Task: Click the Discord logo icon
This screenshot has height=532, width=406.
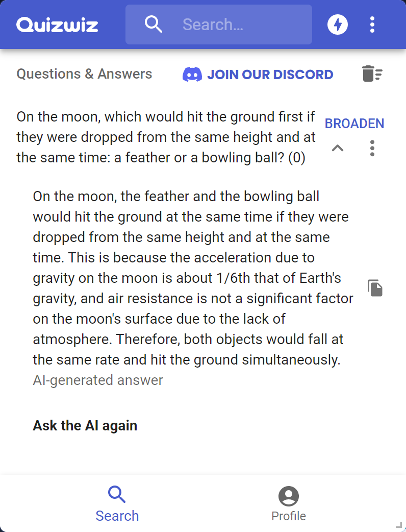Action: [192, 75]
